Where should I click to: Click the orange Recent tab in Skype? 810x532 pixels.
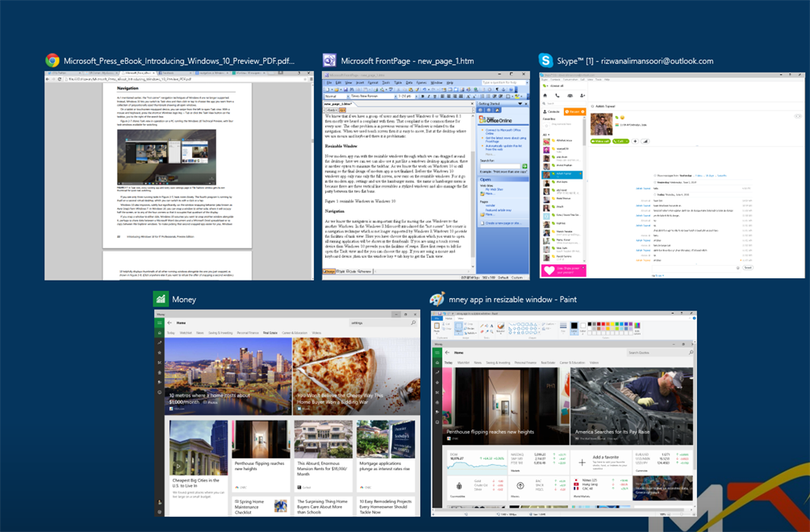[x=574, y=111]
